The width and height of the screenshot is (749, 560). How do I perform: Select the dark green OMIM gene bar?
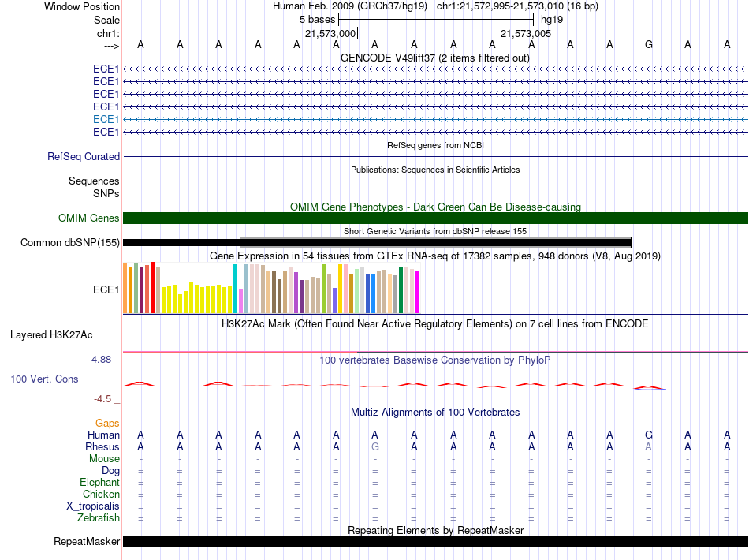[x=435, y=218]
